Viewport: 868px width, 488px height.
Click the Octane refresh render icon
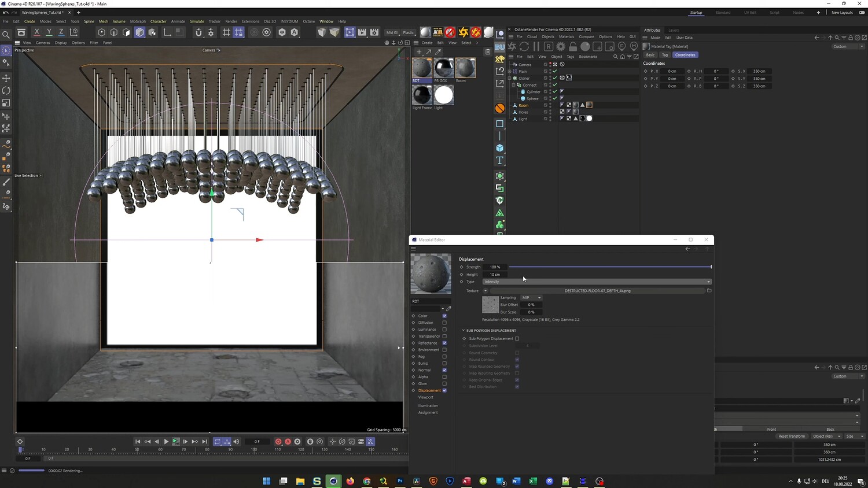point(524,46)
